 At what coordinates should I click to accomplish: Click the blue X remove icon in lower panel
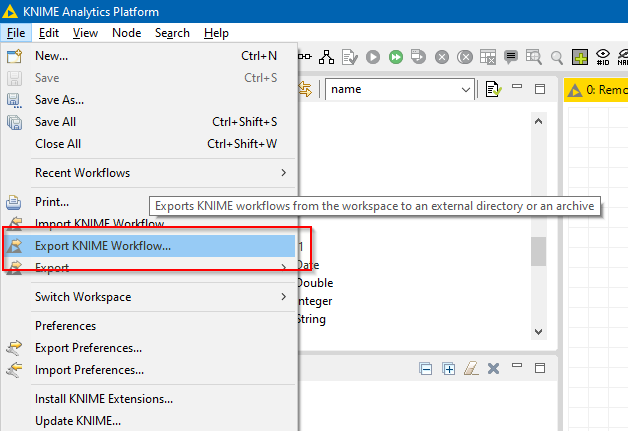[493, 369]
